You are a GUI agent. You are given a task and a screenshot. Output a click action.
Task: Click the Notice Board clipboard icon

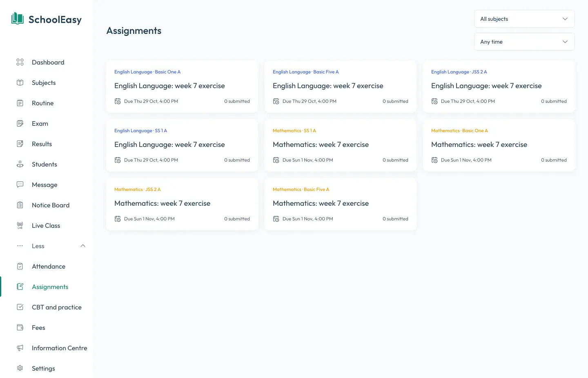point(20,205)
